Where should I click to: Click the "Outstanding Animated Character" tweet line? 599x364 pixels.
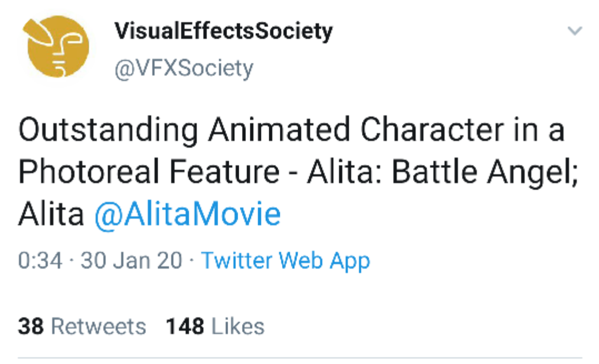291,131
